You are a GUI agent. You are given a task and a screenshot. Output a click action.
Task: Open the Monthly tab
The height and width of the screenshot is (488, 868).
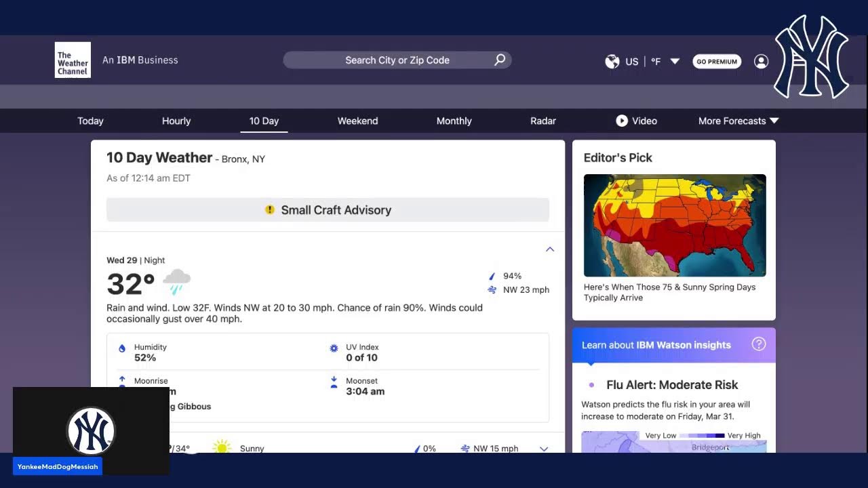point(454,121)
